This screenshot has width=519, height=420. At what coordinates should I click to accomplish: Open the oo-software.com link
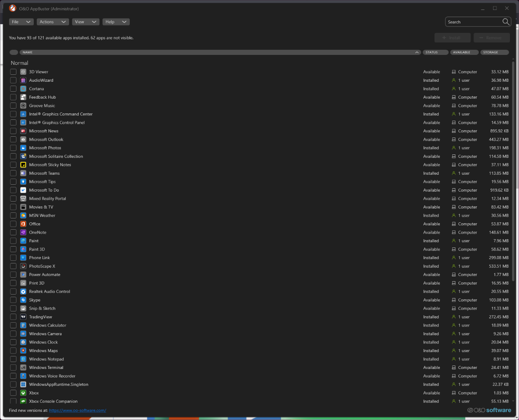[x=77, y=410]
